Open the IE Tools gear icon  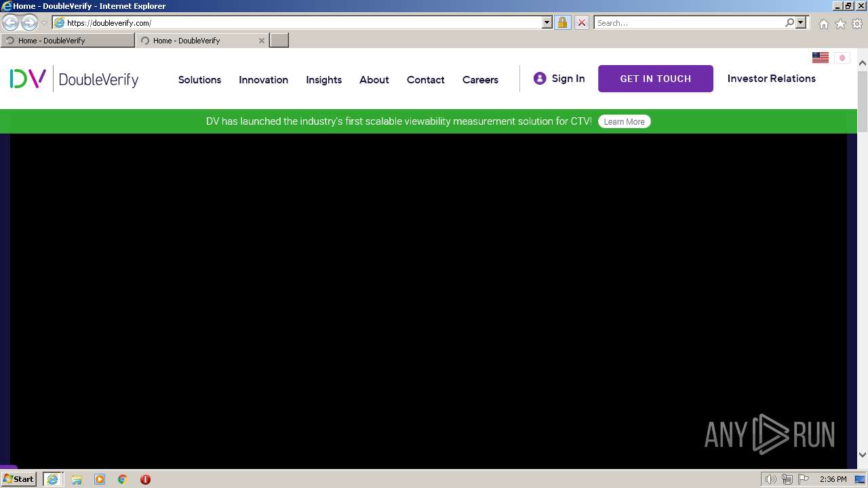(x=857, y=24)
